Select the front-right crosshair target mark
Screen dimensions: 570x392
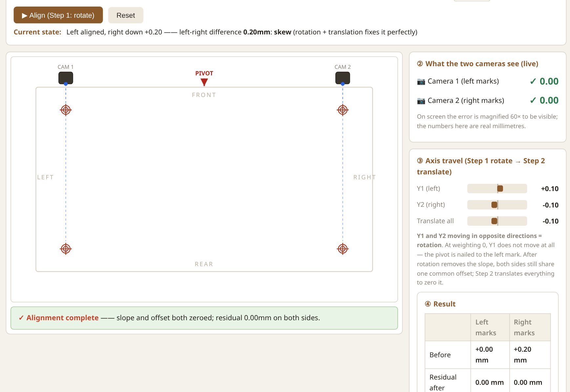343,110
